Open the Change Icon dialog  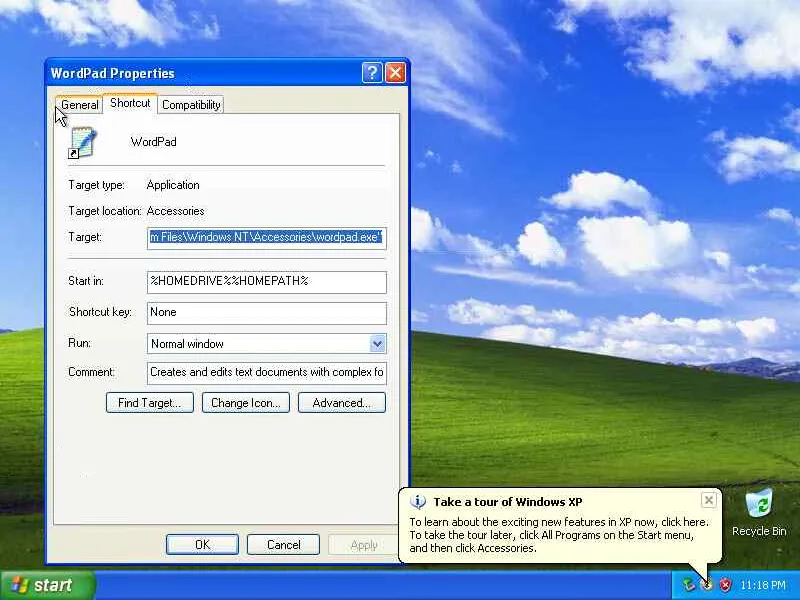coord(245,403)
